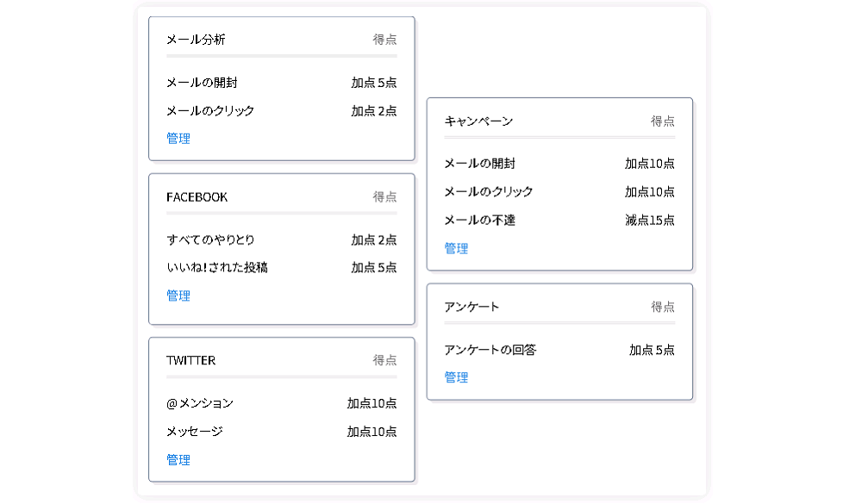Screen dimensions: 862x504
Task: Click いいね!された投稿 rule row
Action: (282, 268)
